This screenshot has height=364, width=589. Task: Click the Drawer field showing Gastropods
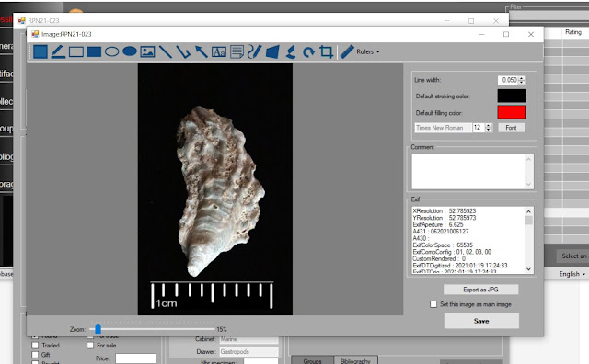tap(249, 352)
